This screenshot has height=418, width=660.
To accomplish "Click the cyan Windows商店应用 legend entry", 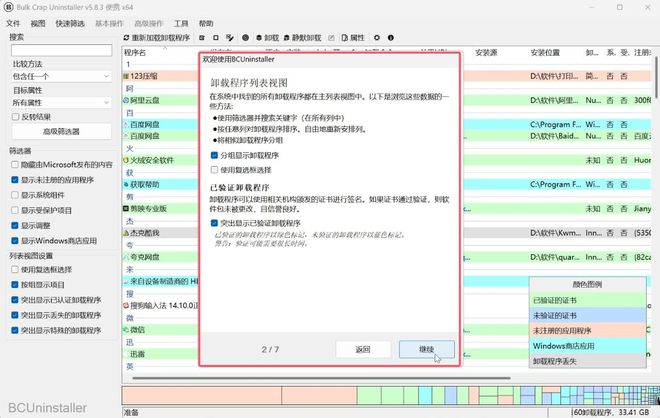I will pos(588,346).
